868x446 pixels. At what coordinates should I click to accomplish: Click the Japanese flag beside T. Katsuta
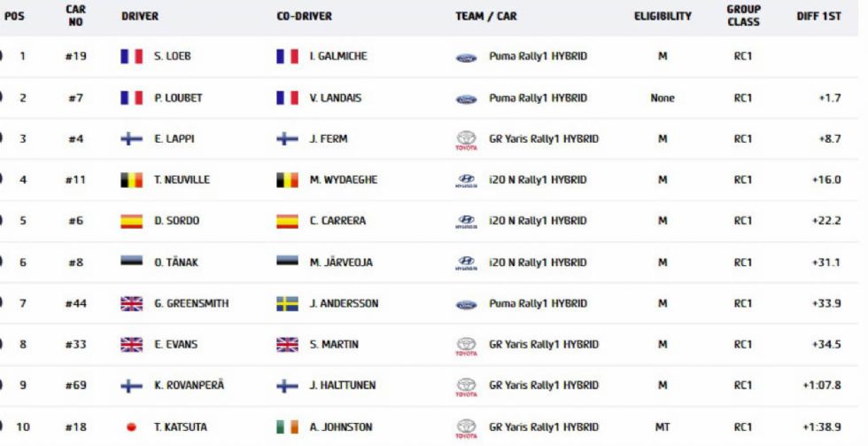[x=132, y=427]
